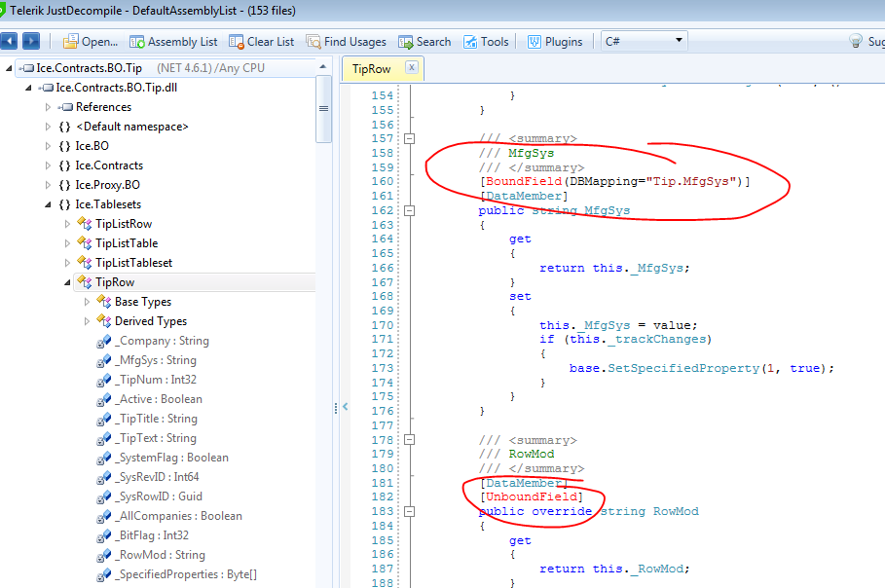Viewport: 885px width, 588px height.
Task: Click the Tools toolbar icon
Action: [470, 42]
